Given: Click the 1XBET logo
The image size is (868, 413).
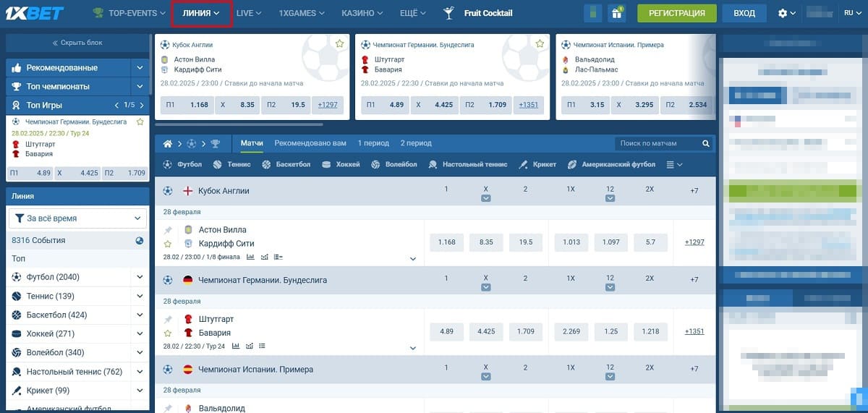Looking at the screenshot, I should click(35, 13).
